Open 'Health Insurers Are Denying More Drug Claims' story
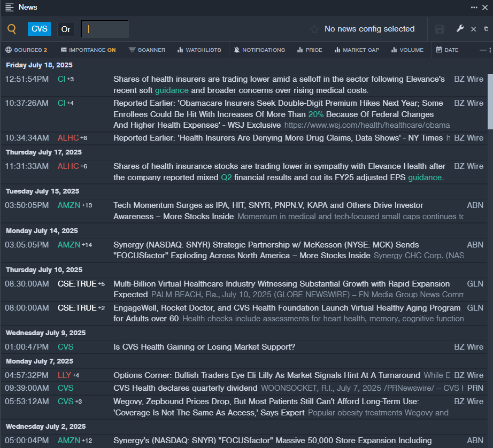 [278, 138]
